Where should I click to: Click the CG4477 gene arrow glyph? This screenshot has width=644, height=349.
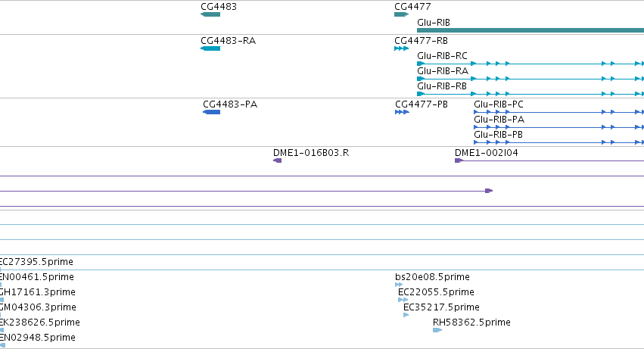pyautogui.click(x=401, y=14)
